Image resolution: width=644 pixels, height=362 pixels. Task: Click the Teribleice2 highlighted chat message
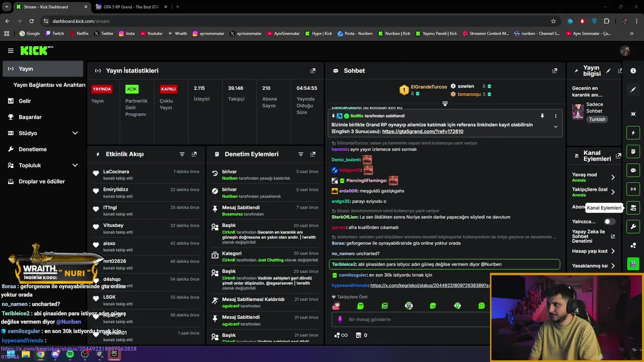[444, 264]
